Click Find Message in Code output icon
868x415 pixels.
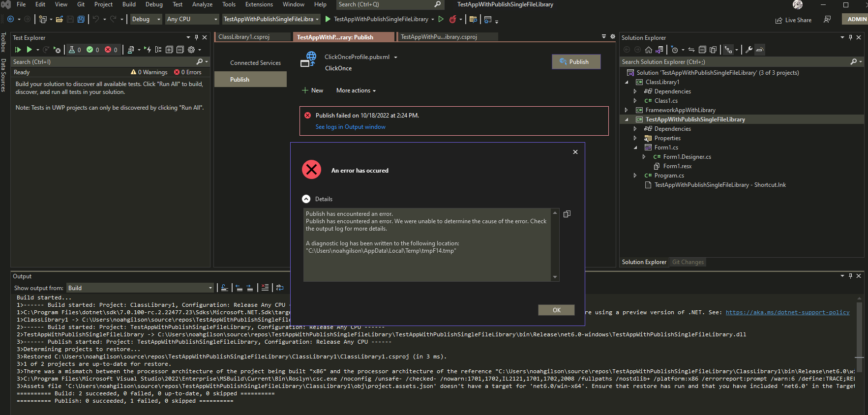pyautogui.click(x=224, y=288)
